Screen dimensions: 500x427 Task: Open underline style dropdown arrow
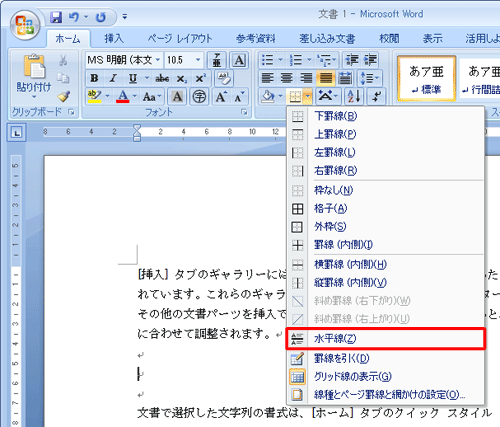click(147, 79)
